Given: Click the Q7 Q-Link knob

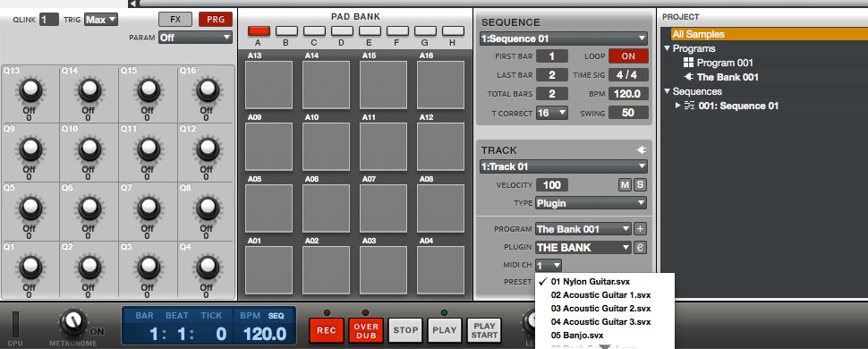Looking at the screenshot, I should 148,208.
